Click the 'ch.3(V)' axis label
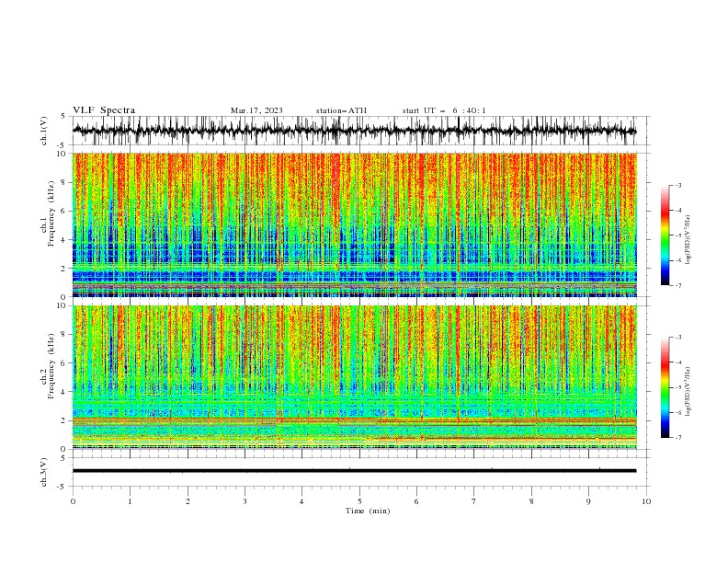This screenshot has height=563, width=728. click(44, 472)
